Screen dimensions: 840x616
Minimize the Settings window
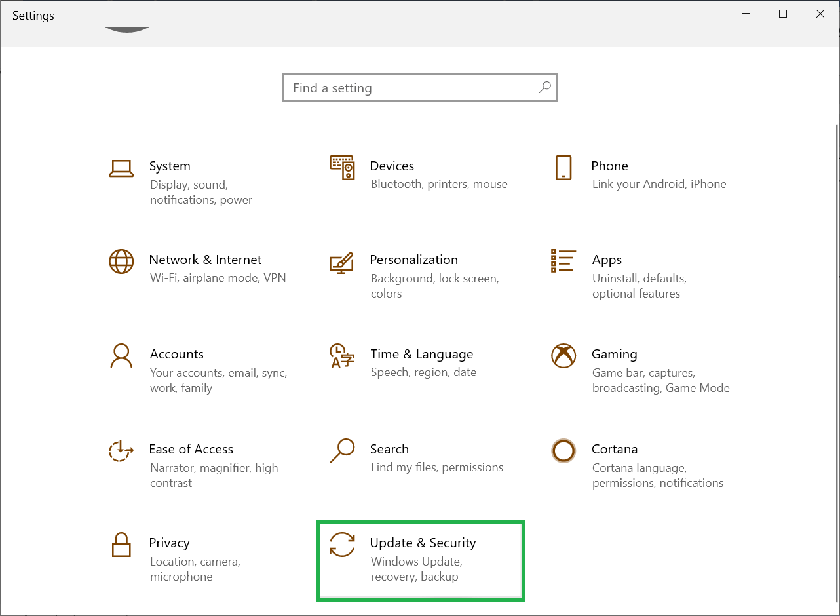[746, 14]
